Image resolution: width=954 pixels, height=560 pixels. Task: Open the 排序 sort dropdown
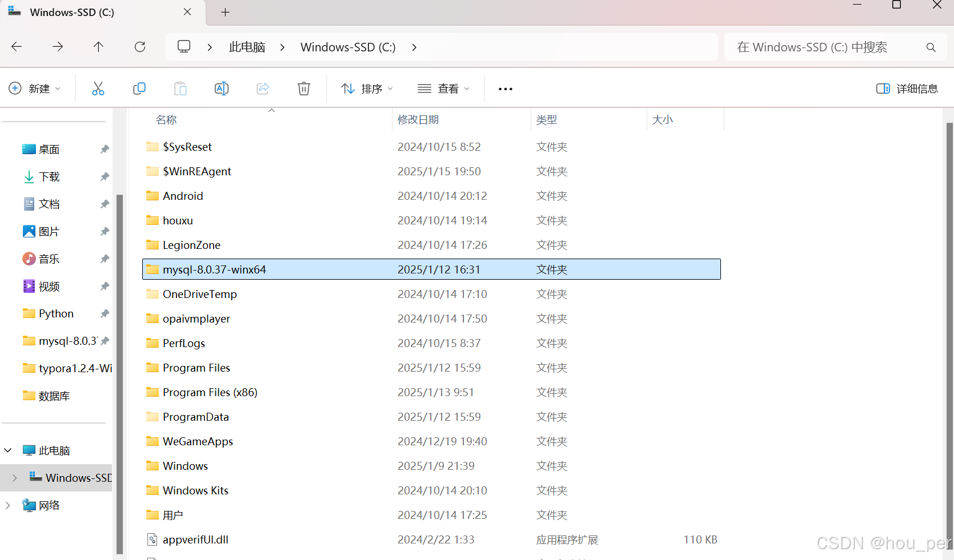click(366, 88)
